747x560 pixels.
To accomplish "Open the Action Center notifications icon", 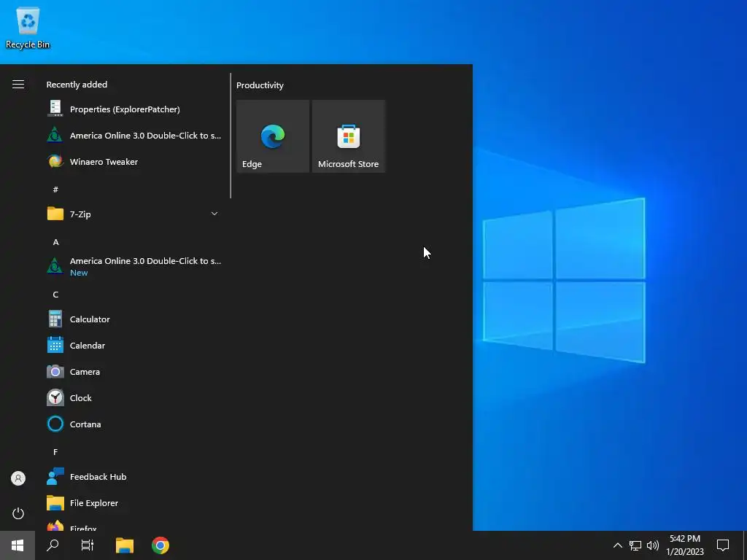I will [x=723, y=545].
